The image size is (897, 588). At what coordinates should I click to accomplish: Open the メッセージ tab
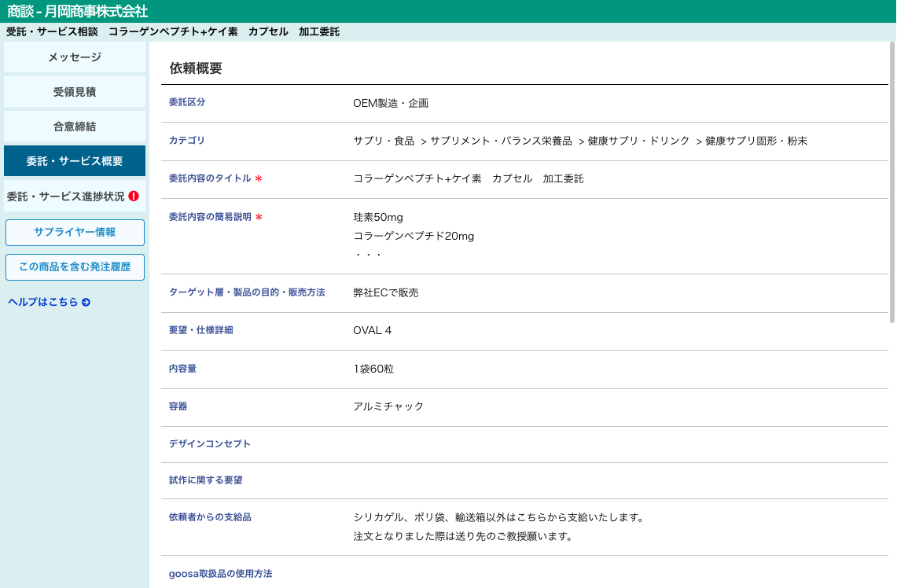75,57
